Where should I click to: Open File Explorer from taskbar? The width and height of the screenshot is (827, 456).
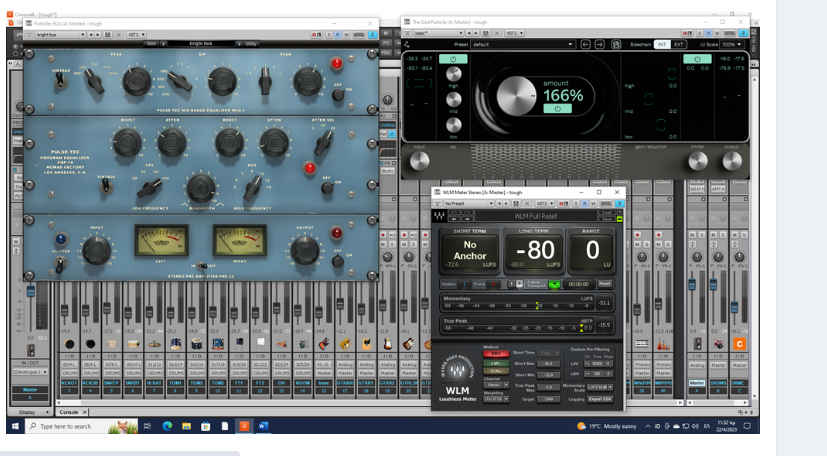click(186, 426)
